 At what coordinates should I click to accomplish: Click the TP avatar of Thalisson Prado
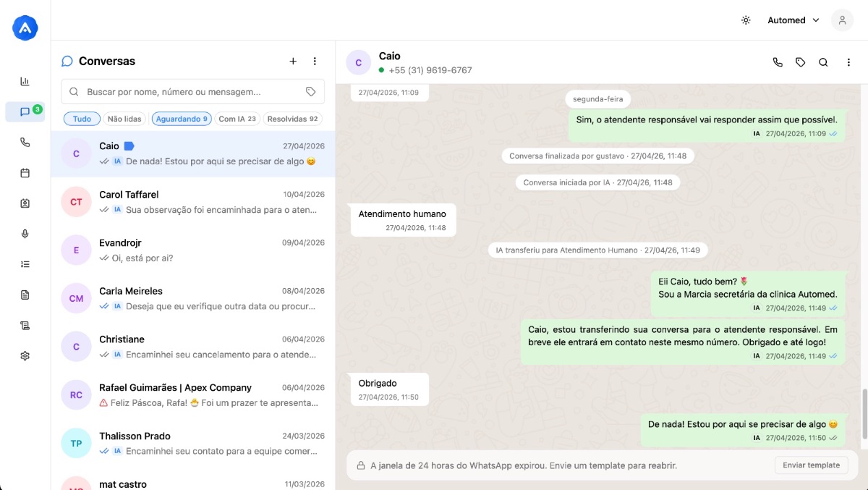pyautogui.click(x=76, y=443)
